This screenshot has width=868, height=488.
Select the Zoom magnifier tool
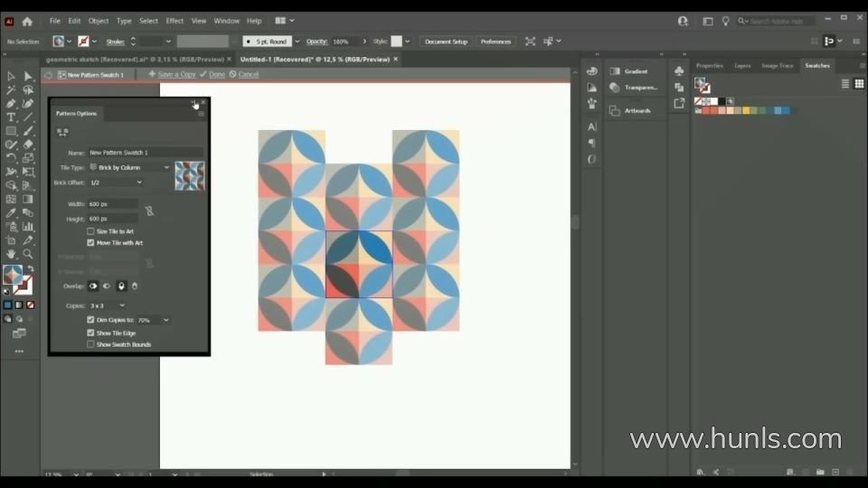tap(28, 254)
